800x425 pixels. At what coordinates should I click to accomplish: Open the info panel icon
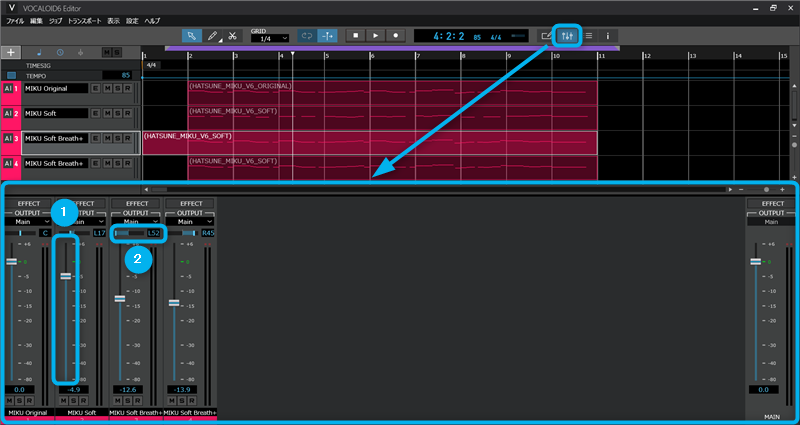point(608,36)
